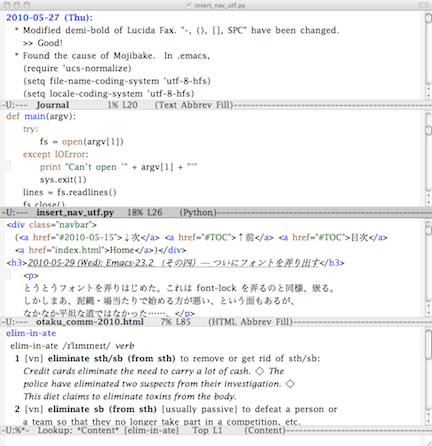
Task: Click the Journal buffer name in mode line
Action: click(53, 105)
